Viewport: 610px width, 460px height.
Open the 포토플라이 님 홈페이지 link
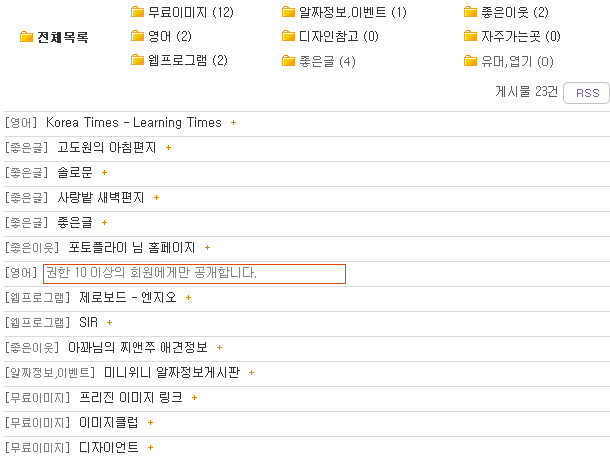pos(132,248)
